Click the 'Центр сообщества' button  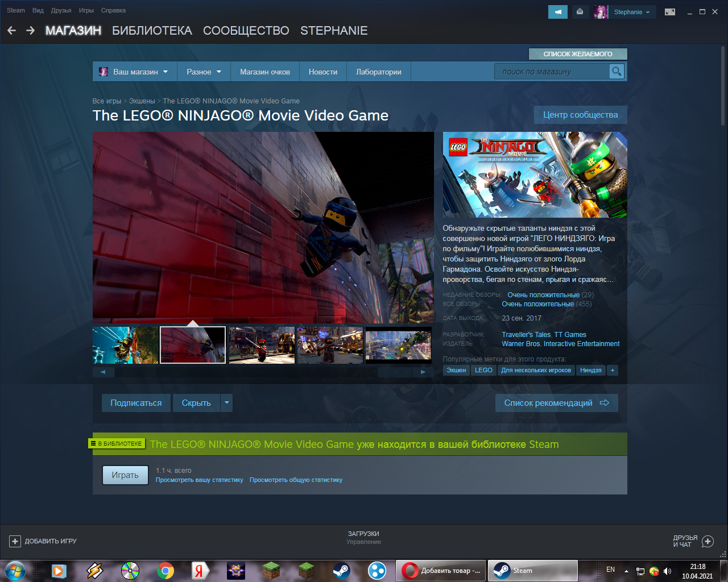(x=581, y=115)
